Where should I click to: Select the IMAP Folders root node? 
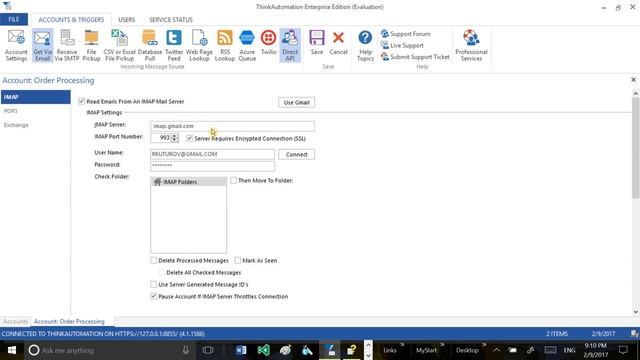click(189, 182)
